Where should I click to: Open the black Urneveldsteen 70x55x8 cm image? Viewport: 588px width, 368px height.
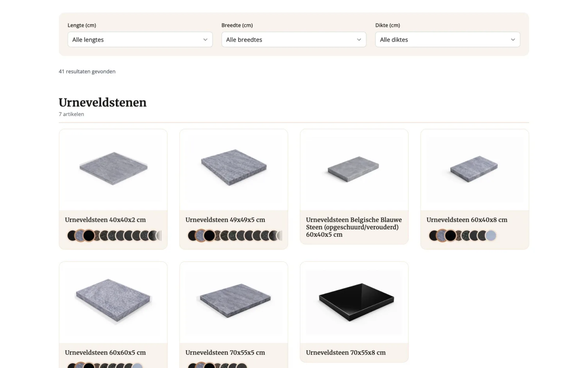[354, 302]
